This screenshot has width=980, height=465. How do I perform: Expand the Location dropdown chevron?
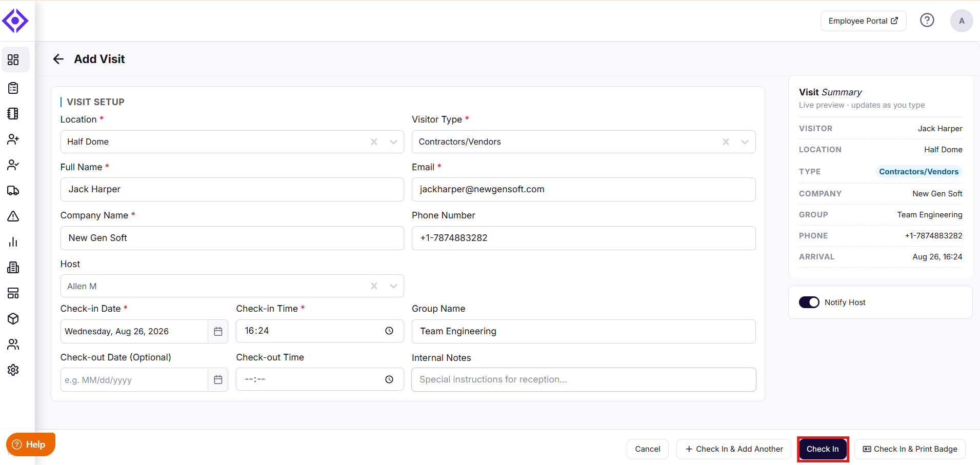point(393,142)
